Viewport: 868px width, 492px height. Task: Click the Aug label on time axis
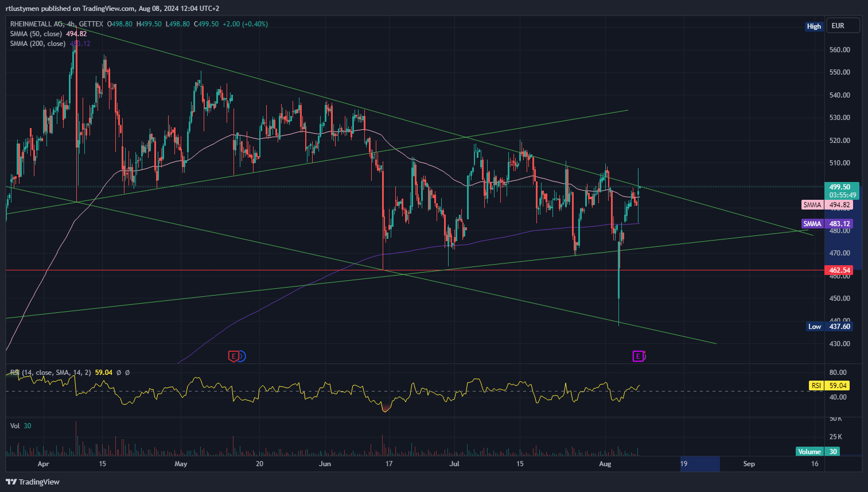click(x=605, y=464)
